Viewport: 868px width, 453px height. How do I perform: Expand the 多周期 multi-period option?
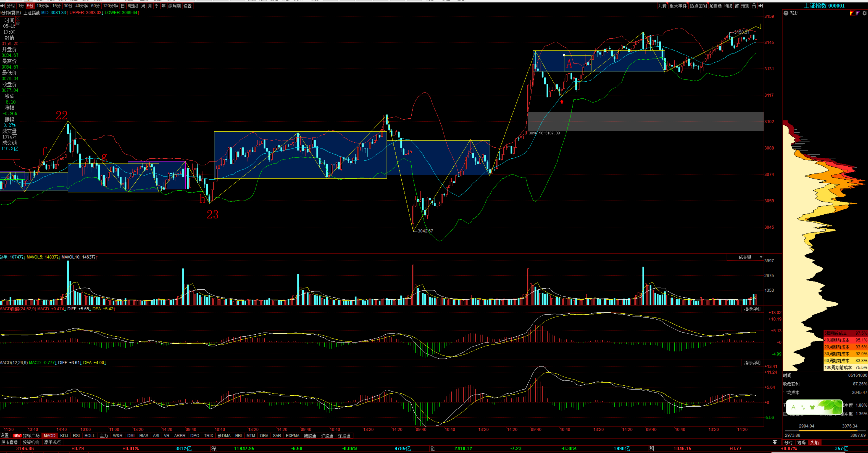[x=174, y=6]
